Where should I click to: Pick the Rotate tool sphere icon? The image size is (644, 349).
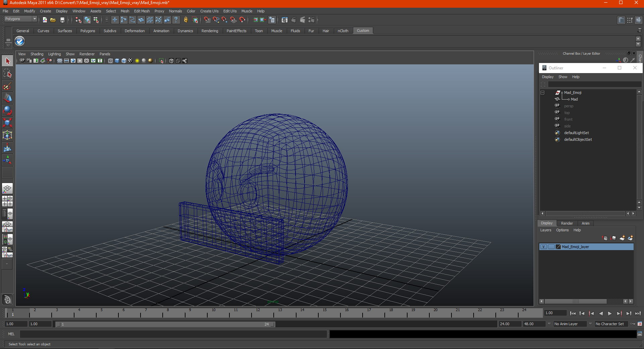tap(7, 110)
